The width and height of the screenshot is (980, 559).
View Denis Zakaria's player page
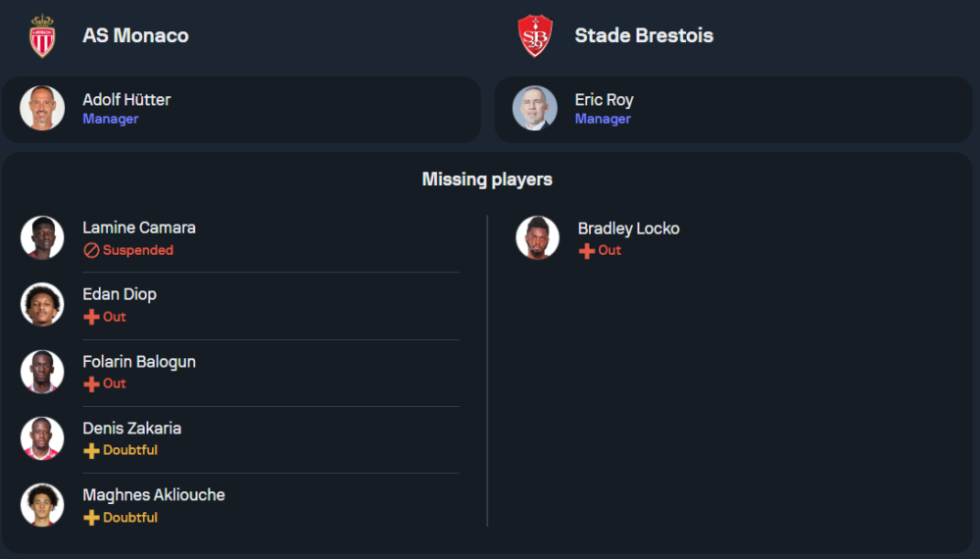(131, 429)
